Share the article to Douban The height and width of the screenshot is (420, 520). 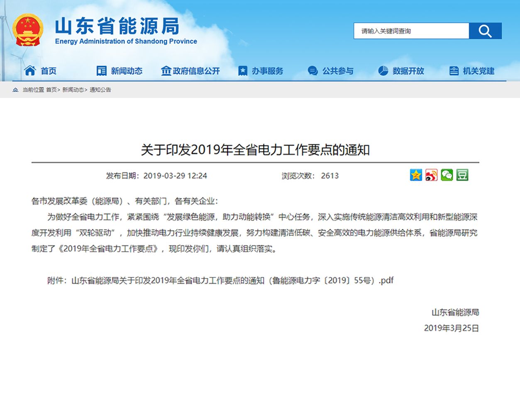click(462, 175)
